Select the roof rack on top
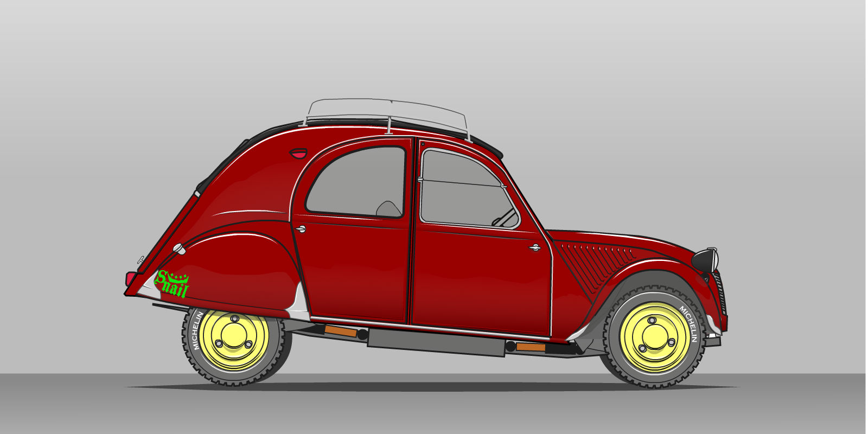The width and height of the screenshot is (868, 434). click(386, 114)
